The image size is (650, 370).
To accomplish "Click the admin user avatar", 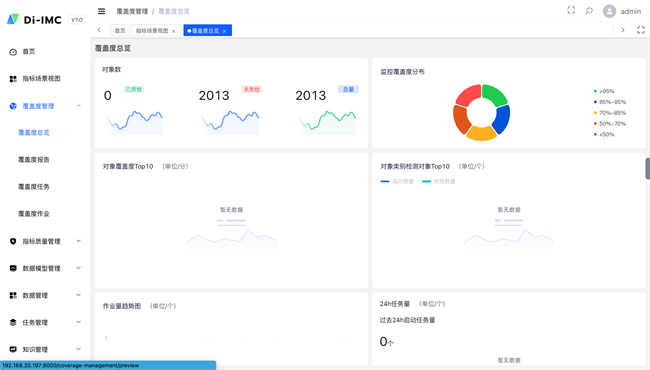I will tap(609, 11).
